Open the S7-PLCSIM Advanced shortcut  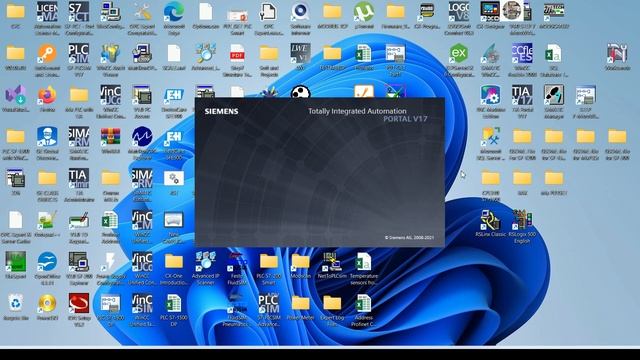269,304
